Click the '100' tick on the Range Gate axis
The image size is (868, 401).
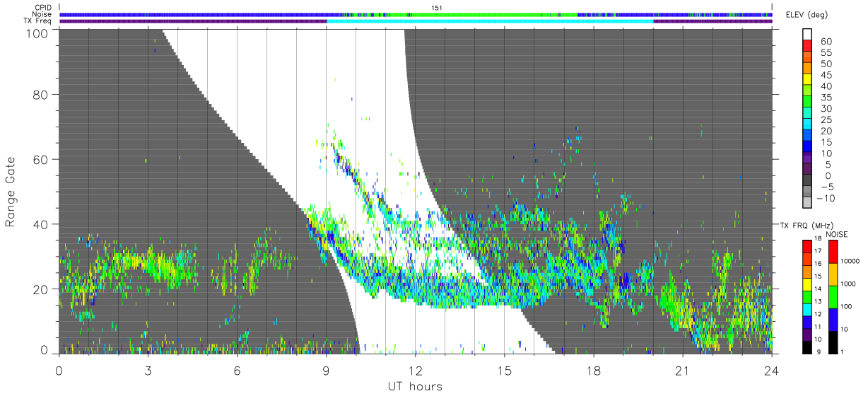pos(37,33)
